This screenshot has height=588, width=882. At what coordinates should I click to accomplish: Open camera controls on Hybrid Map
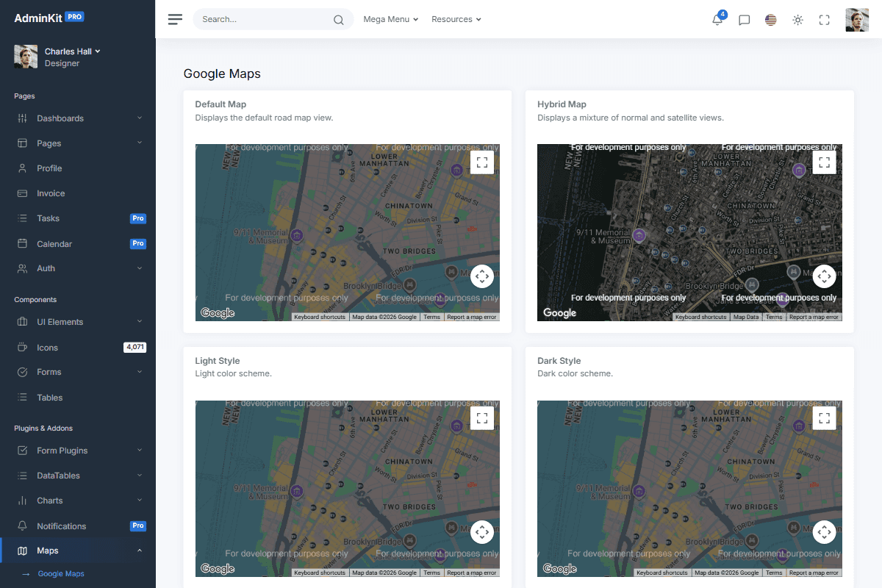coord(825,276)
